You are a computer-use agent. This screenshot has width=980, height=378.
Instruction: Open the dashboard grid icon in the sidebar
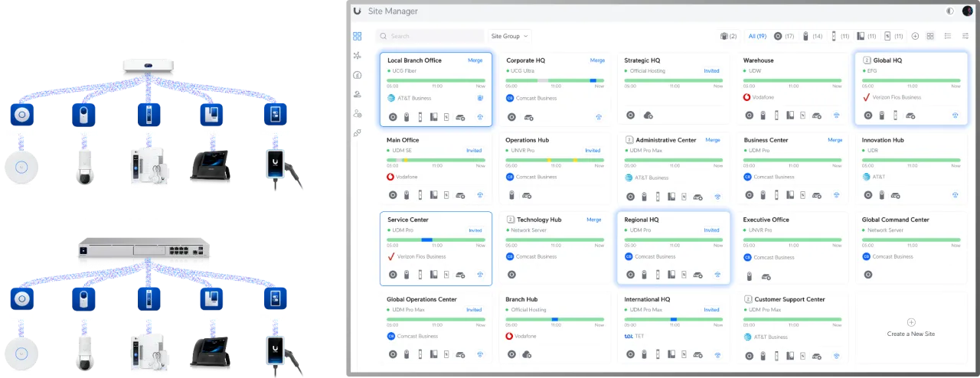[x=358, y=36]
